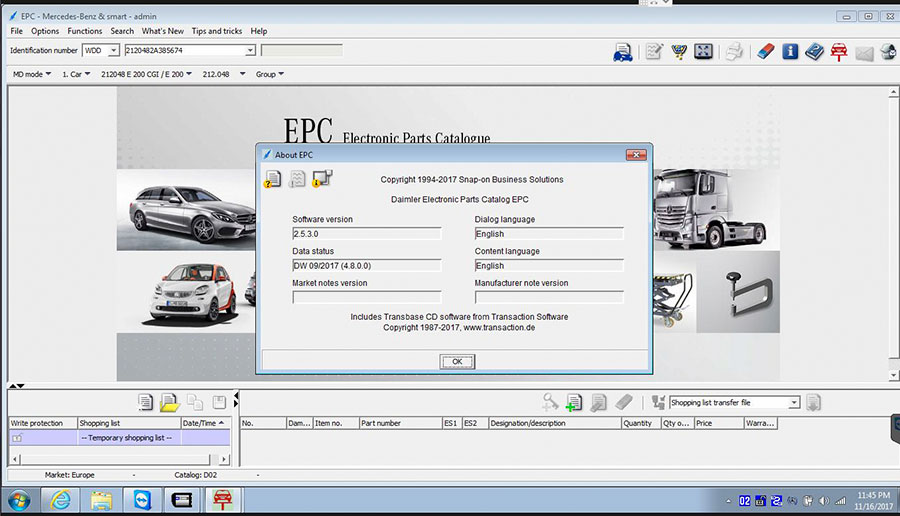
Task: Open shopping list folder icon
Action: pyautogui.click(x=169, y=402)
